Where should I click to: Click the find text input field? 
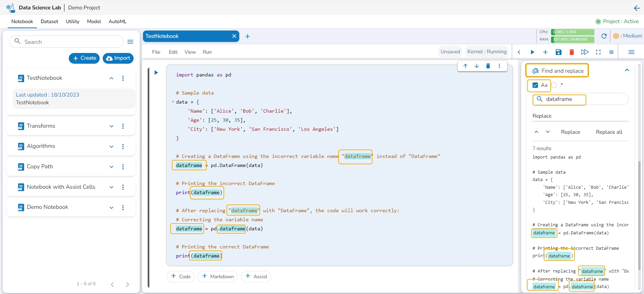pyautogui.click(x=584, y=99)
